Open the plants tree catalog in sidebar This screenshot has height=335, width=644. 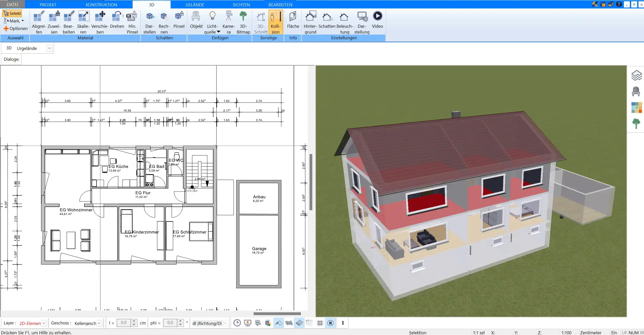pos(636,124)
